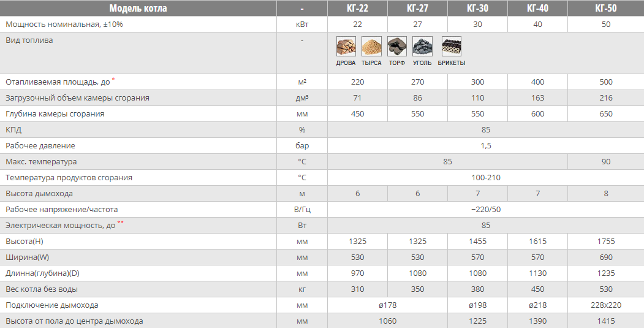This screenshot has height=328, width=644.
Task: Click the КГ-22 model column header
Action: click(357, 8)
